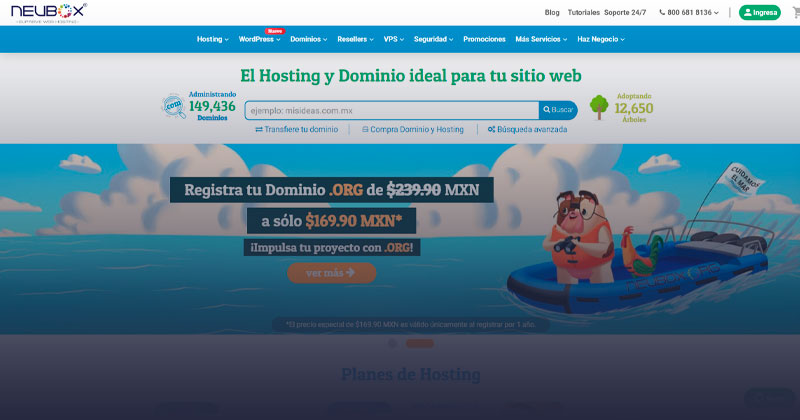Screen dimensions: 800x420
Task: Expand the WordPress menu
Action: point(259,39)
